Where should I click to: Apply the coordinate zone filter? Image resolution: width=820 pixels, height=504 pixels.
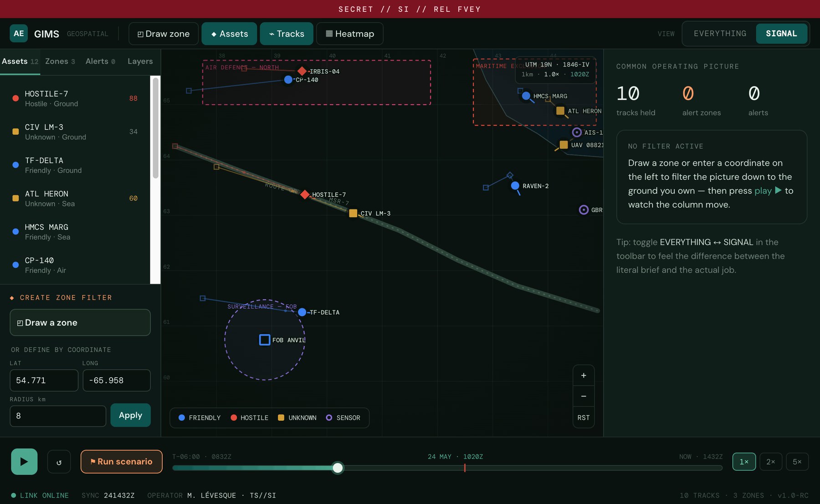tap(131, 415)
